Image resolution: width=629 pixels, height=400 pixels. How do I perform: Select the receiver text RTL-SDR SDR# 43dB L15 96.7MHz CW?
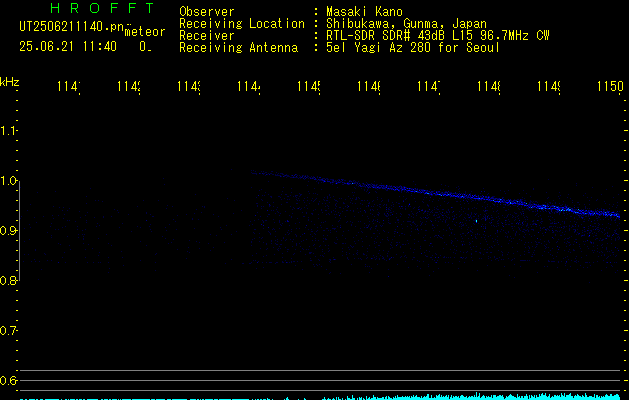pyautogui.click(x=438, y=36)
